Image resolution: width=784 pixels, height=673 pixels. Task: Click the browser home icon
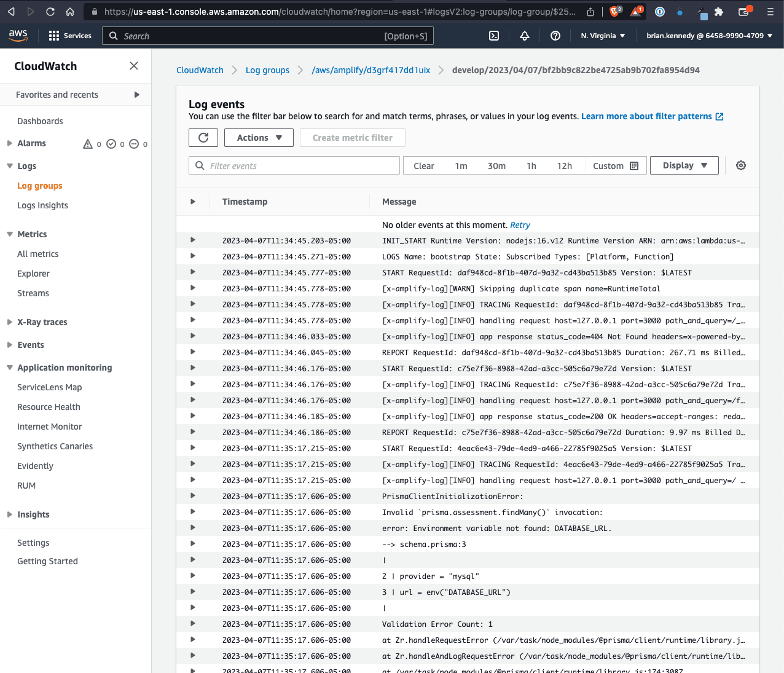[70, 12]
